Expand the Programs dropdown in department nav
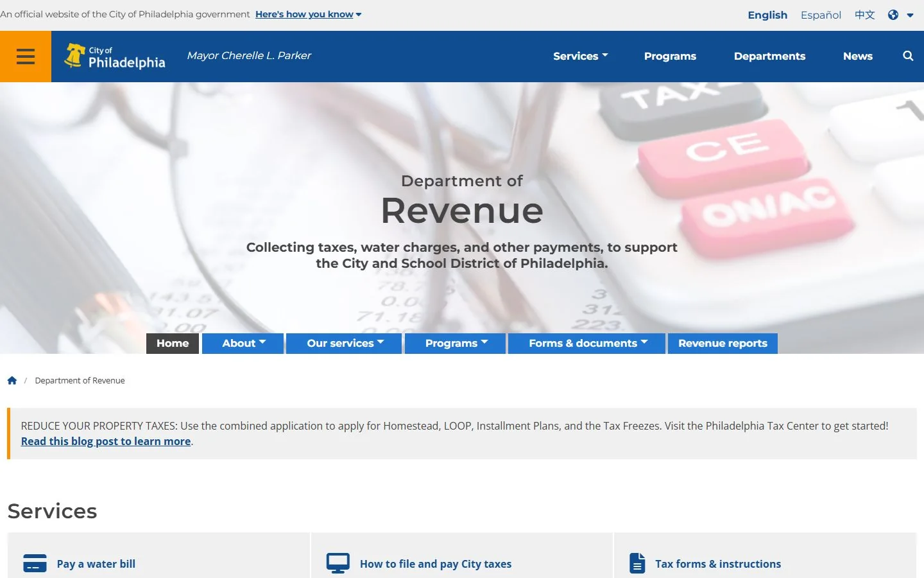Screen dimensions: 924x578 456,343
